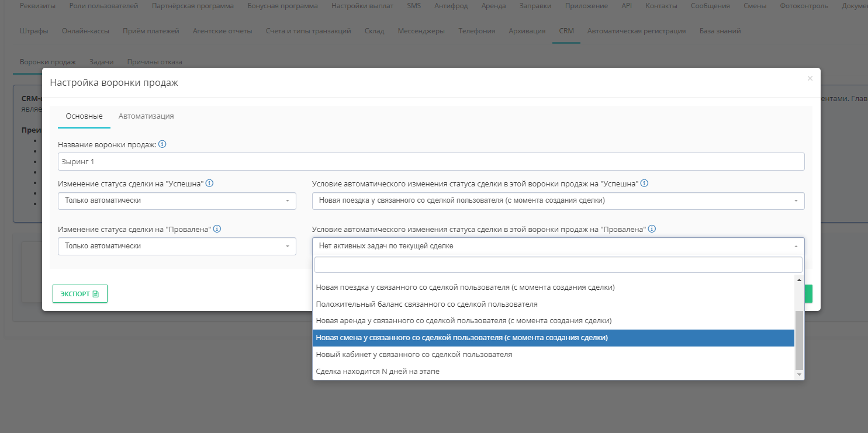Open Смены tab
The width and height of the screenshot is (868, 433).
[x=755, y=6]
